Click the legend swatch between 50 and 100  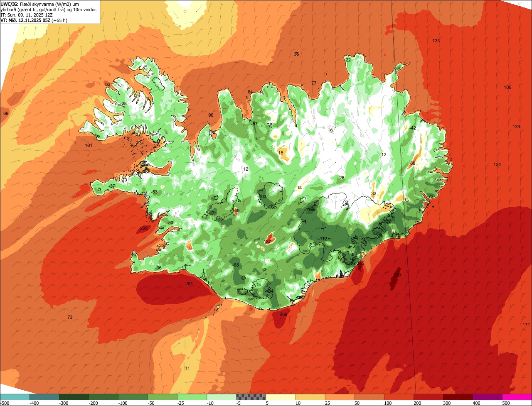pyautogui.click(x=369, y=397)
